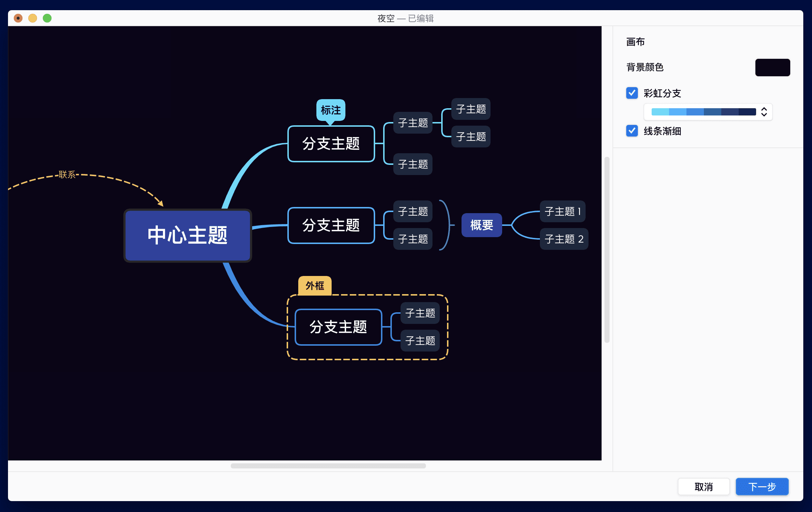
Task: Select the 分支主题 inside the dashed boundary
Action: coord(338,327)
